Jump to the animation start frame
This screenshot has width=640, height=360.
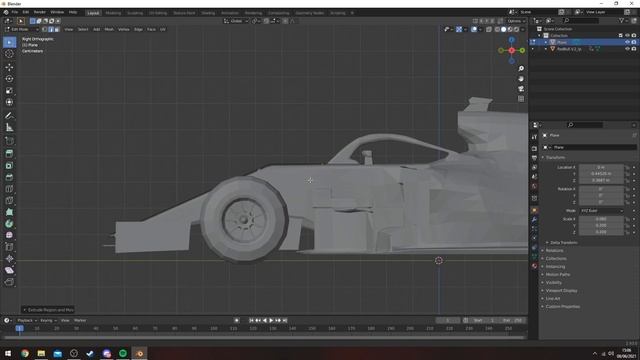pyautogui.click(x=251, y=320)
